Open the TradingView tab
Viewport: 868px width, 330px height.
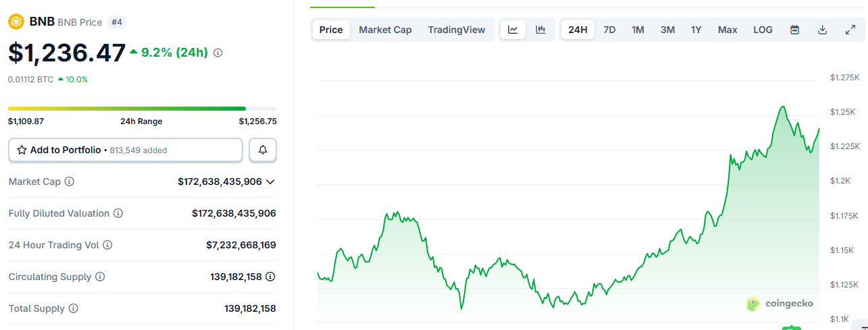click(x=457, y=30)
